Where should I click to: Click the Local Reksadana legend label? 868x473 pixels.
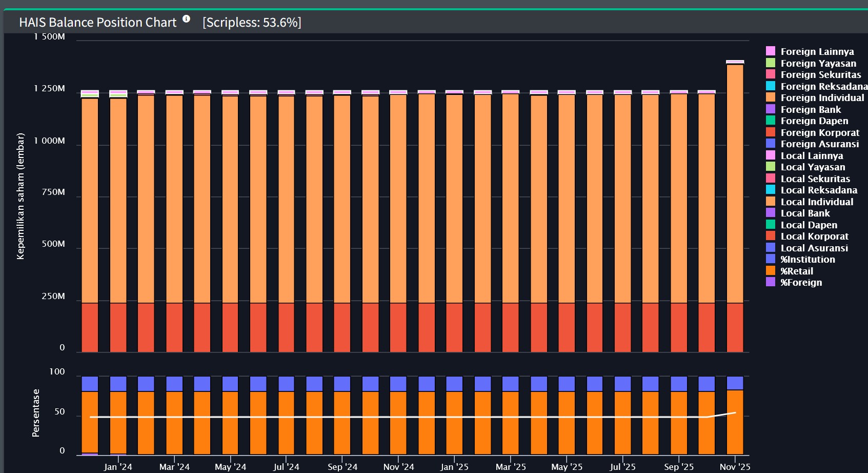pyautogui.click(x=818, y=190)
